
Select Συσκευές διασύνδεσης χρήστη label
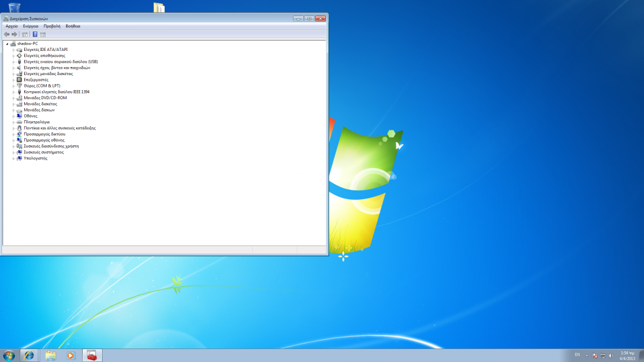52,146
